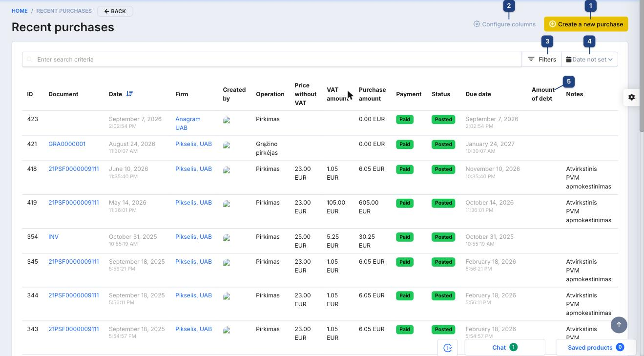Expand the Date not set dropdown

pos(589,60)
